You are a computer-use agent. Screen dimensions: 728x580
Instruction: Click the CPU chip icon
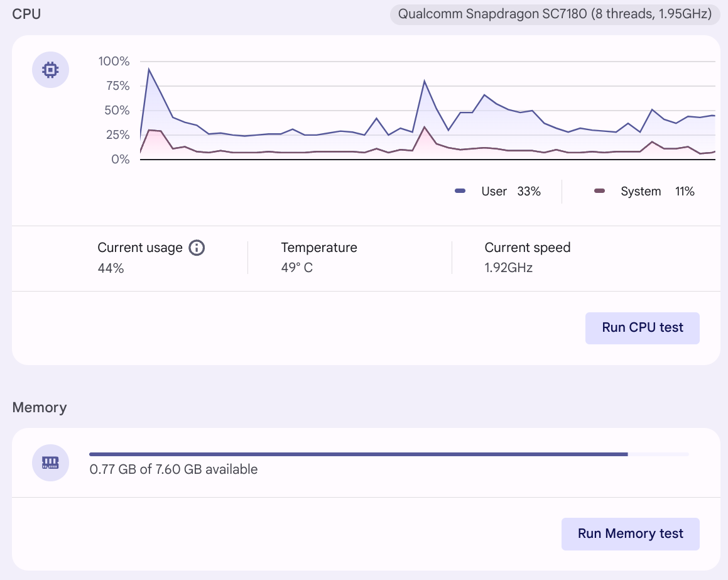click(50, 70)
